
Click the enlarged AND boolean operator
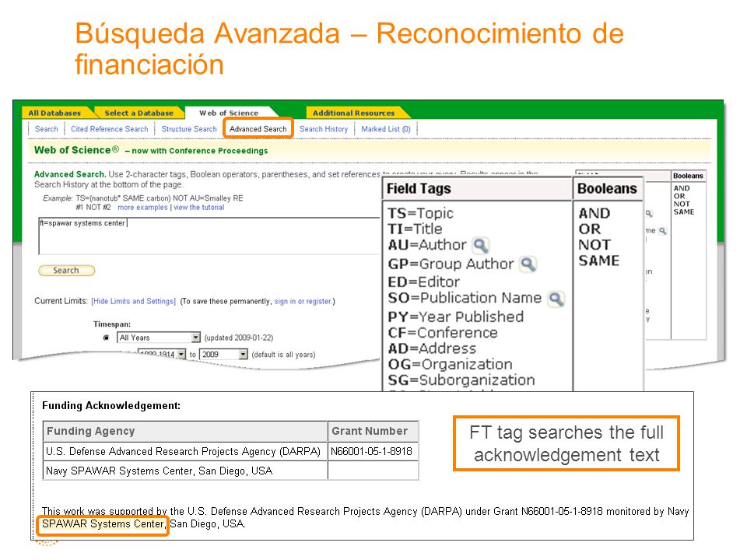pos(594,213)
